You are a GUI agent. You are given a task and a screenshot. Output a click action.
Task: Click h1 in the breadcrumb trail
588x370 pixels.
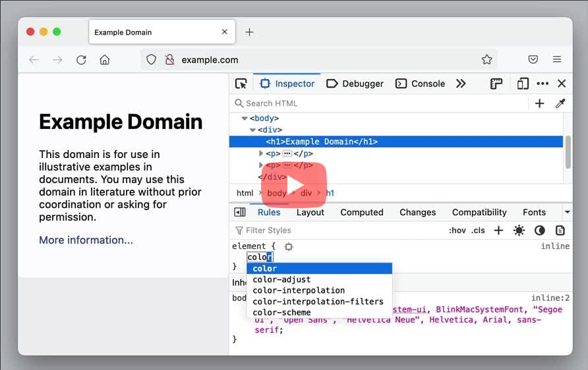(x=330, y=194)
